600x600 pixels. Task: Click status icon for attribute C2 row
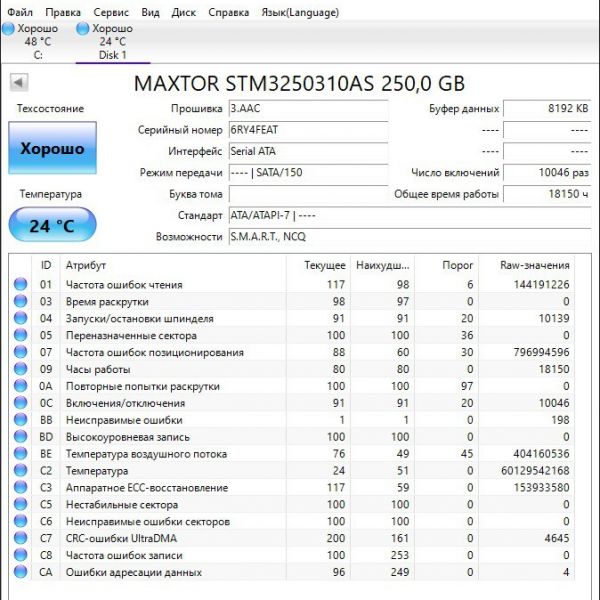coord(21,470)
